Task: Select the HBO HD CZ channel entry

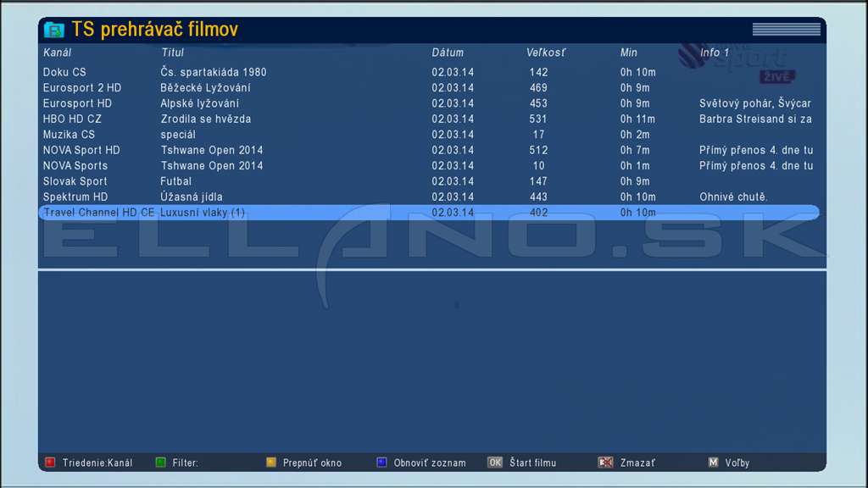Action: click(x=73, y=119)
